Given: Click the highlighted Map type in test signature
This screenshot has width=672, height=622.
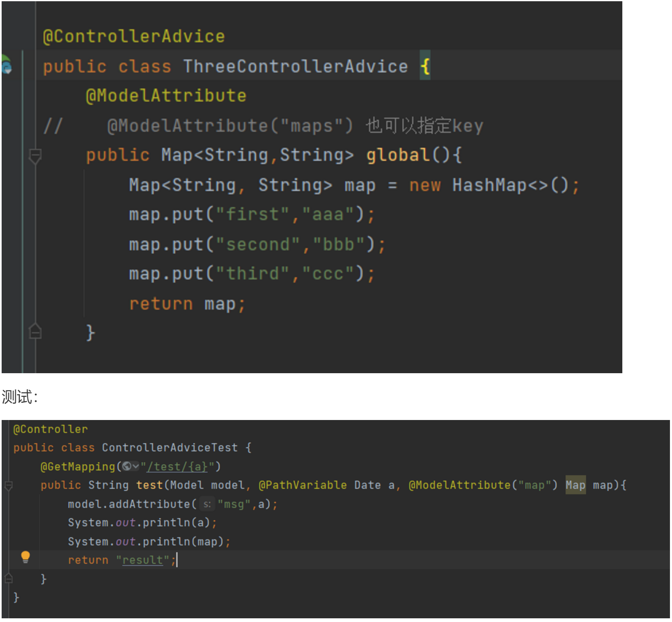Looking at the screenshot, I should click(575, 485).
